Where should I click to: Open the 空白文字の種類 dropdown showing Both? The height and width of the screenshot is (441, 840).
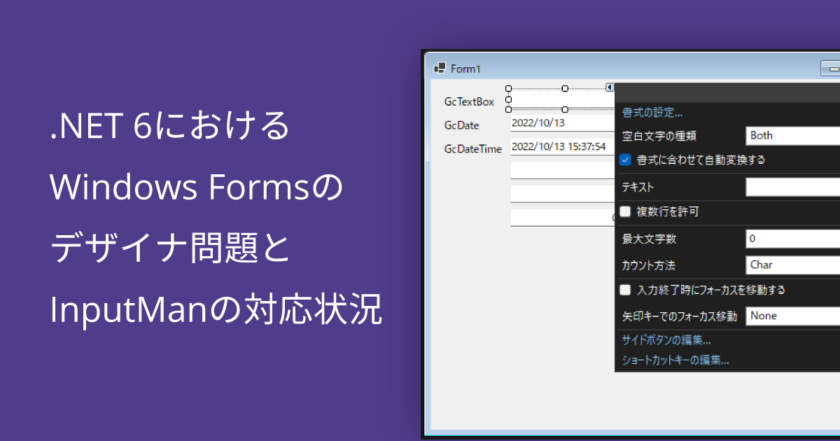coord(792,135)
